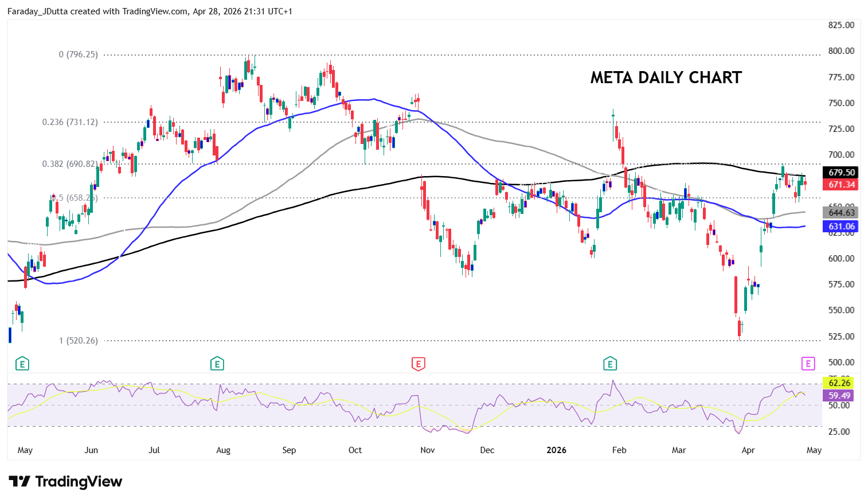The height and width of the screenshot is (503, 868).
Task: Select the red 671.34 current price tag
Action: click(840, 185)
